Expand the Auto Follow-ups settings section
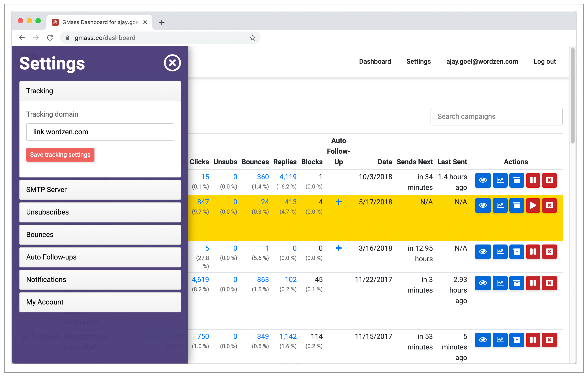The height and width of the screenshot is (377, 588). click(x=100, y=257)
